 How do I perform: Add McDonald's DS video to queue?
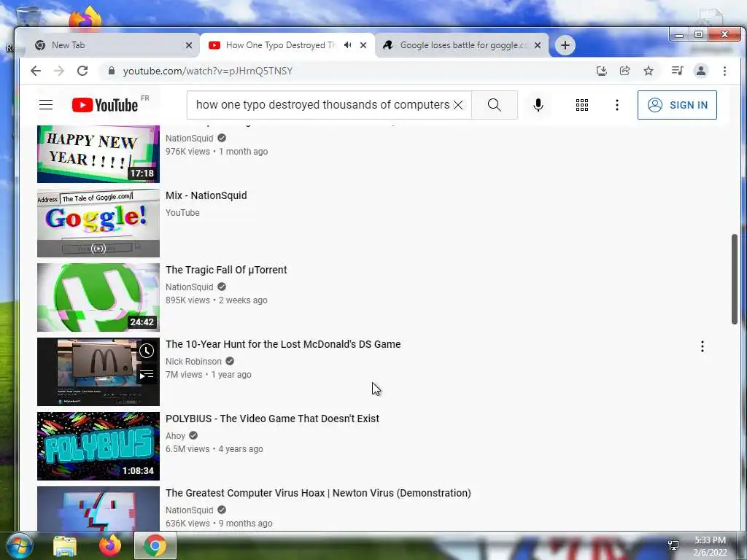click(147, 375)
